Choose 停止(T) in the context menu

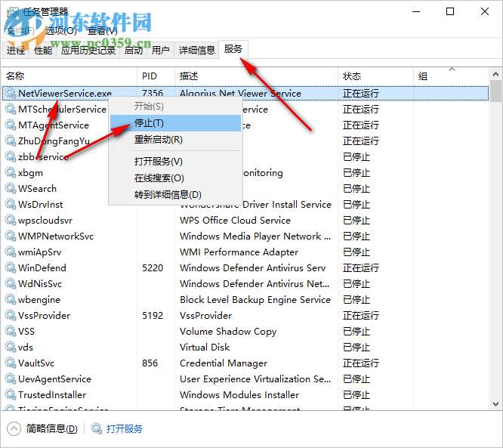(x=175, y=123)
